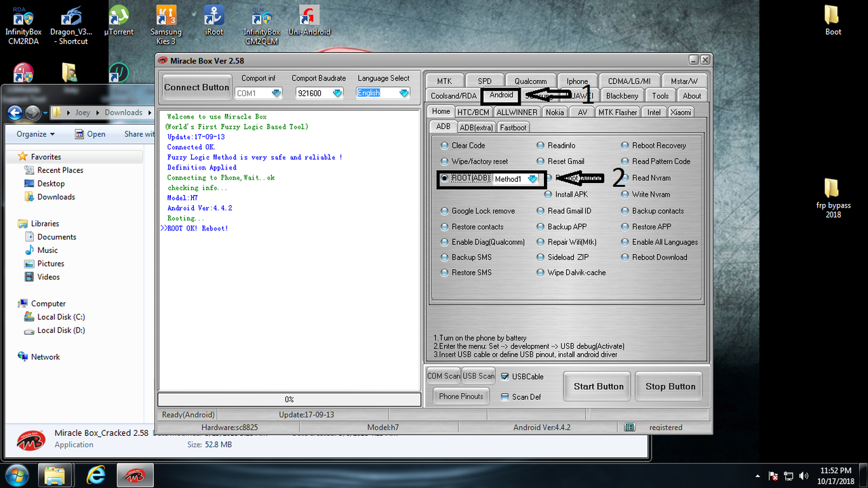Click Miracle Box title bar logo
The image size is (868, 488).
pos(163,60)
